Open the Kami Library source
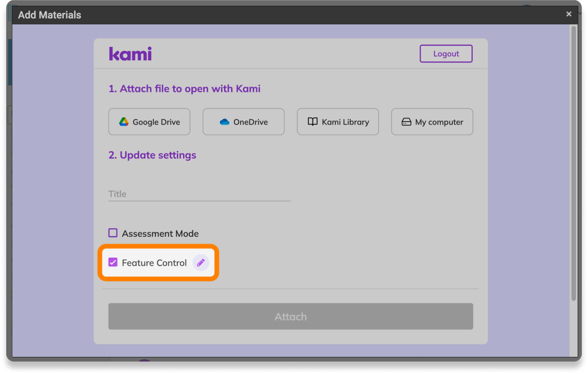 (x=338, y=122)
